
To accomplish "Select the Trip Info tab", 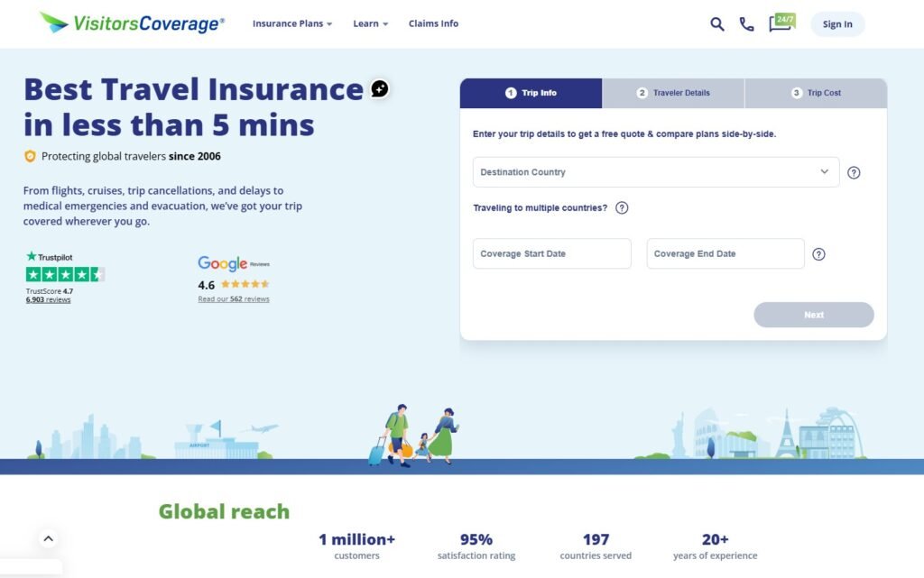I will point(531,93).
